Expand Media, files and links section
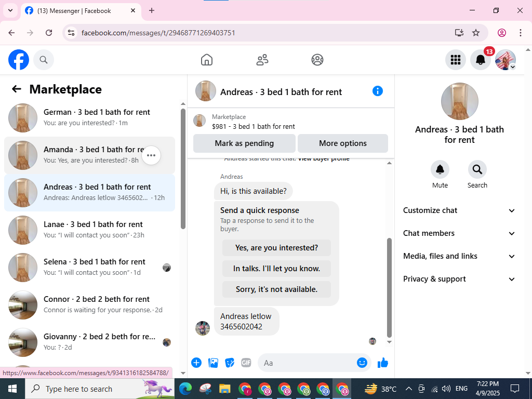Screen dimensions: 532x399 point(459,256)
